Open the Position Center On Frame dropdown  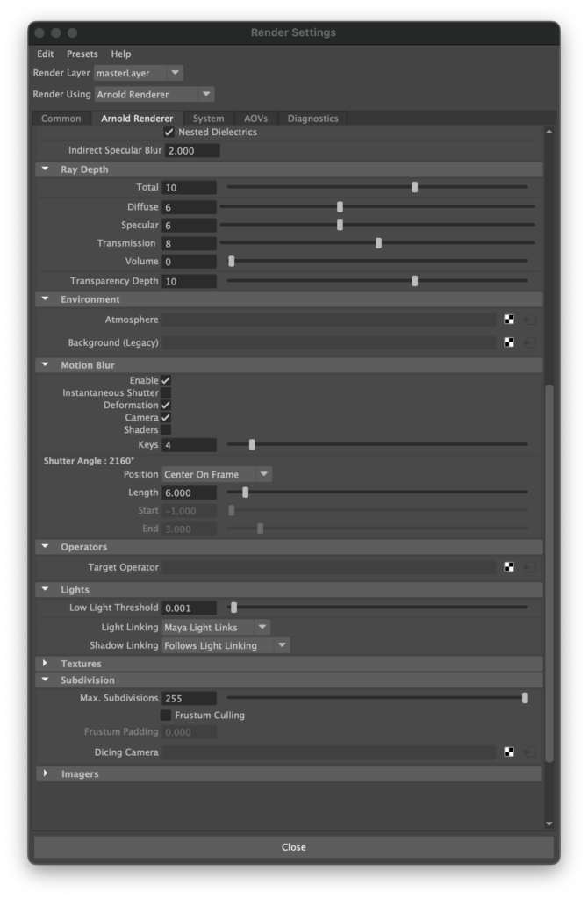coord(216,474)
